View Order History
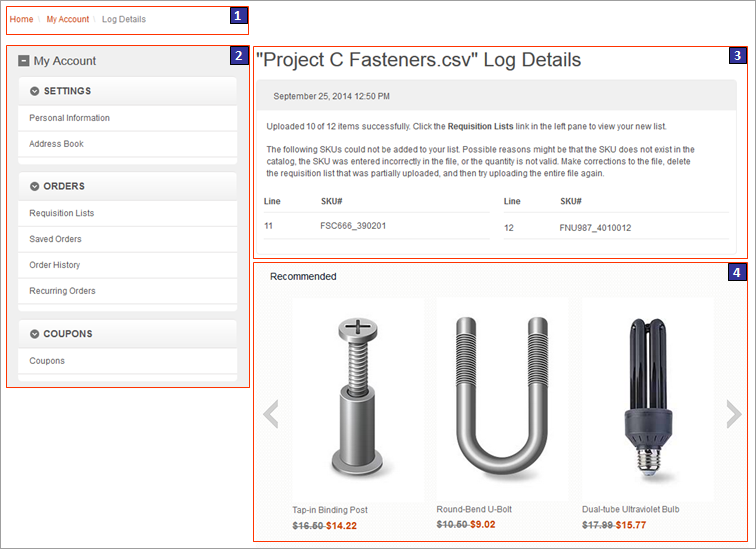 tap(55, 265)
